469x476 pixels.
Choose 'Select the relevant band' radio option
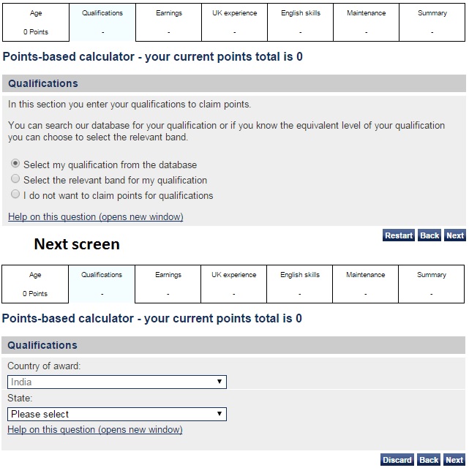tap(15, 179)
